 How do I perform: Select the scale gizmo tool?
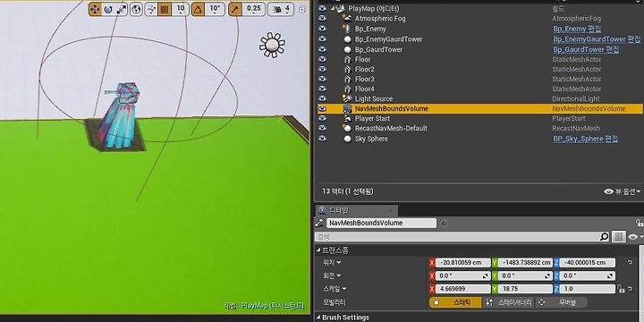pos(121,9)
